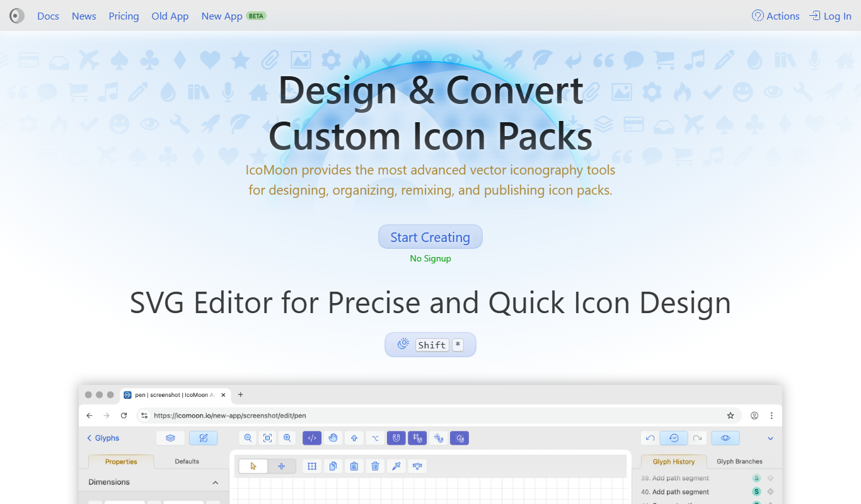Click the browser back arrow in preview
This screenshot has width=861, height=504.
click(x=90, y=416)
